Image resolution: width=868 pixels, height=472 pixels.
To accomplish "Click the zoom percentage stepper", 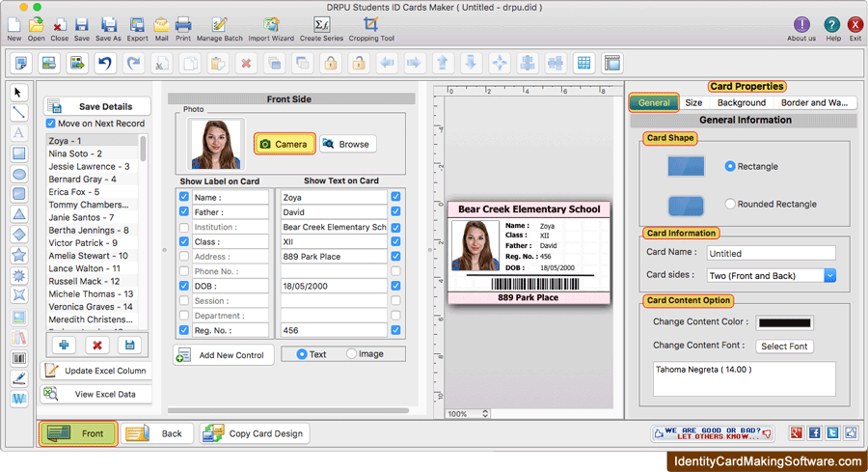I will tap(485, 414).
